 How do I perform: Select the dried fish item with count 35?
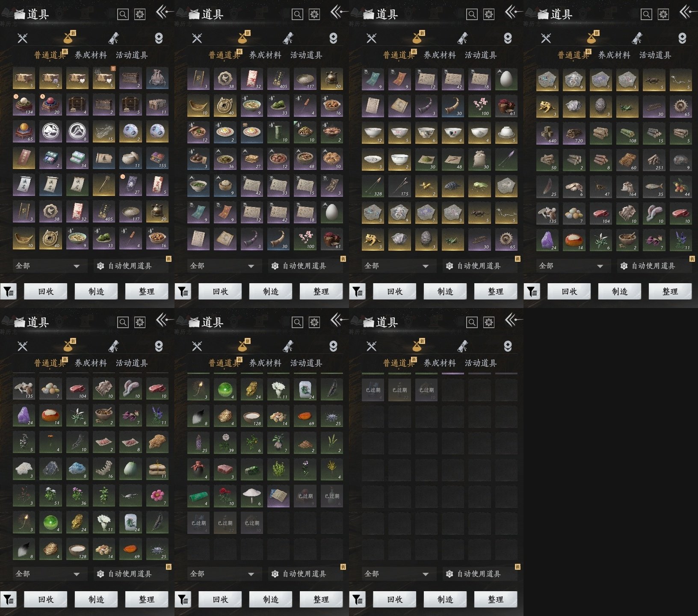[654, 187]
